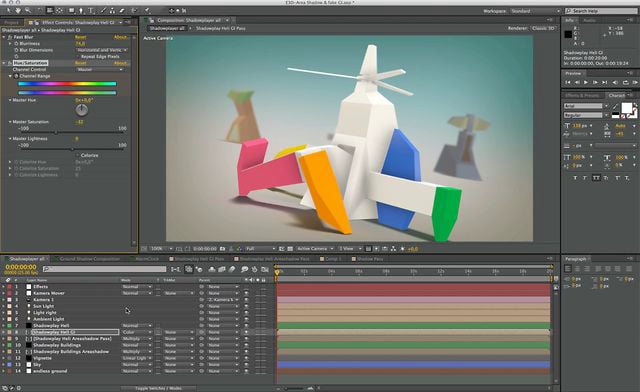Screen dimensions: 640x392
Task: Open the Audio panel tab
Action: pyautogui.click(x=589, y=20)
